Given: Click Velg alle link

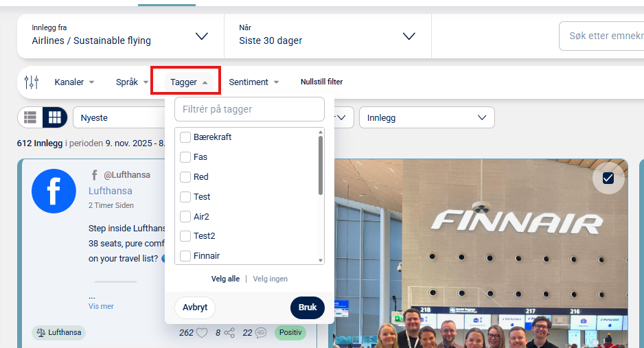Looking at the screenshot, I should pyautogui.click(x=225, y=279).
